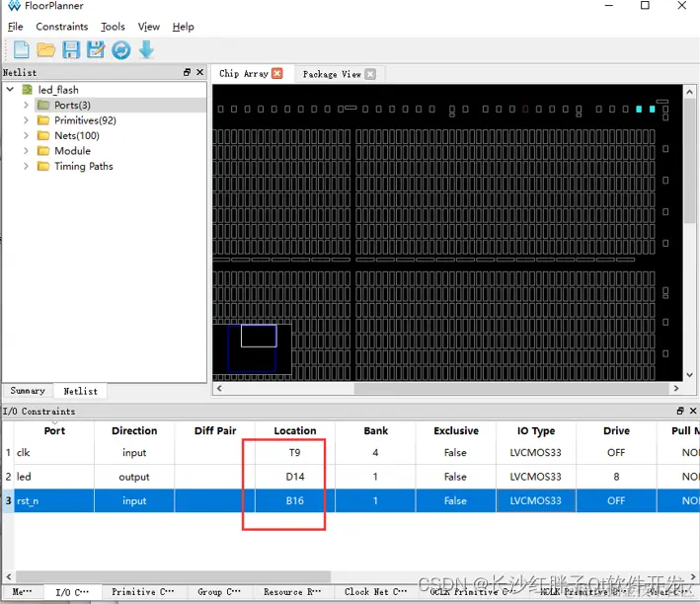Expand the Primitives(92) folder

(x=26, y=120)
